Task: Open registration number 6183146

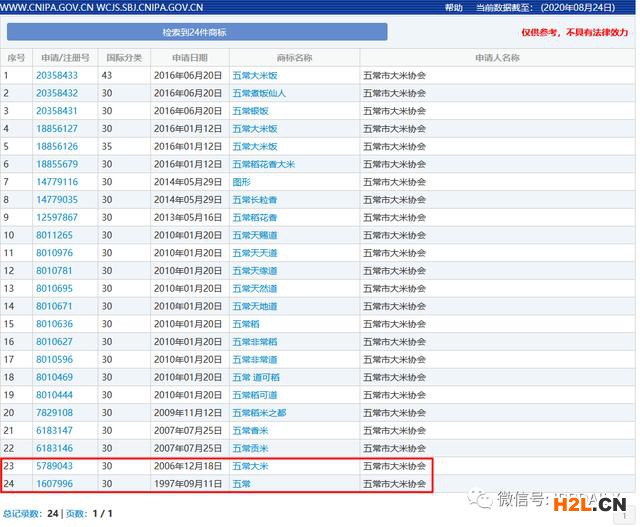Action: point(54,448)
